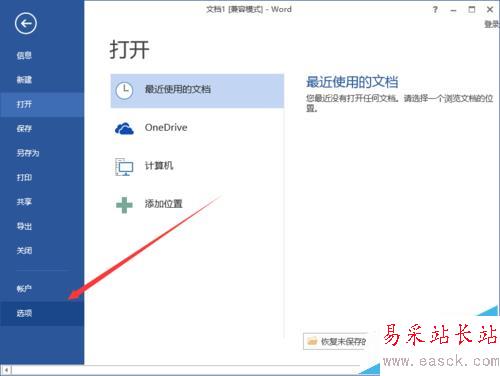Click the green plus add location icon
Viewport: 500px width, 376px height.
(x=124, y=205)
